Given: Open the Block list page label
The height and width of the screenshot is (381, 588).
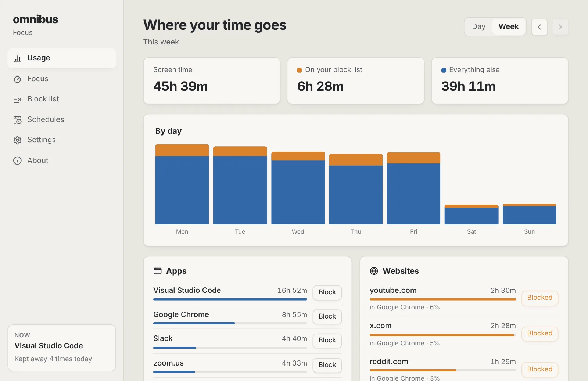Looking at the screenshot, I should coord(43,99).
